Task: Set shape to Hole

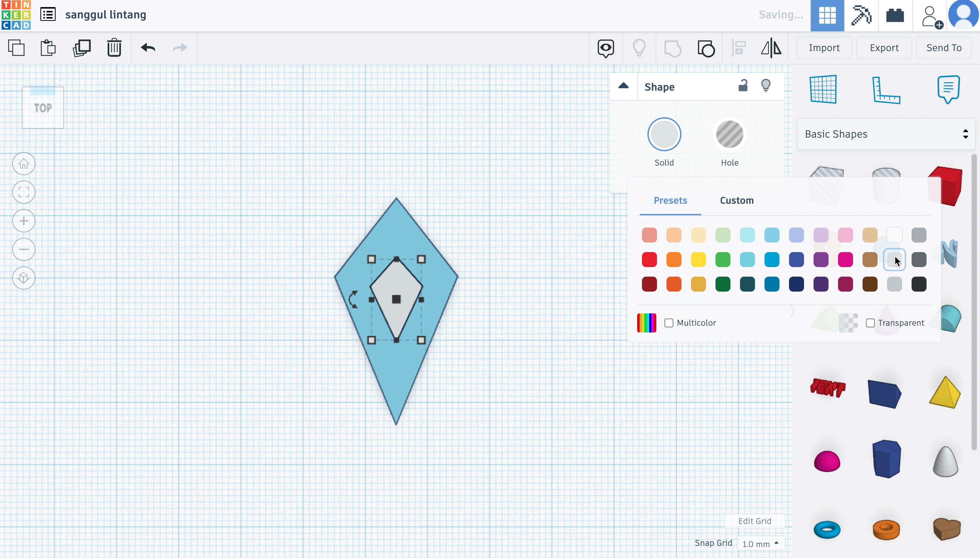Action: coord(729,135)
